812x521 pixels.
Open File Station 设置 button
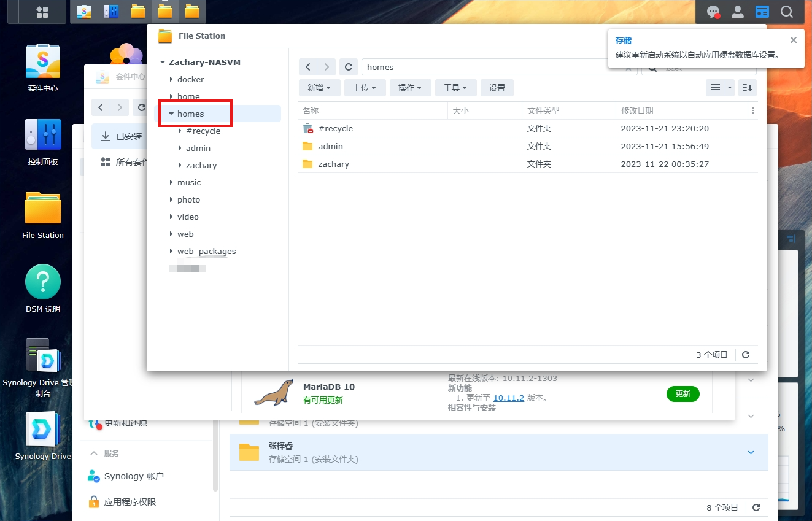click(x=497, y=88)
